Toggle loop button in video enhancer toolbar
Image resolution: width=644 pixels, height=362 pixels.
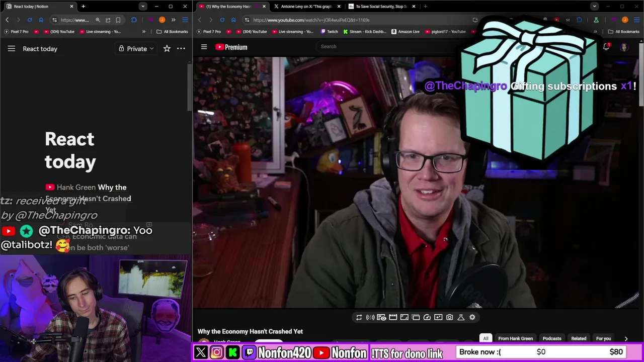pyautogui.click(x=359, y=317)
